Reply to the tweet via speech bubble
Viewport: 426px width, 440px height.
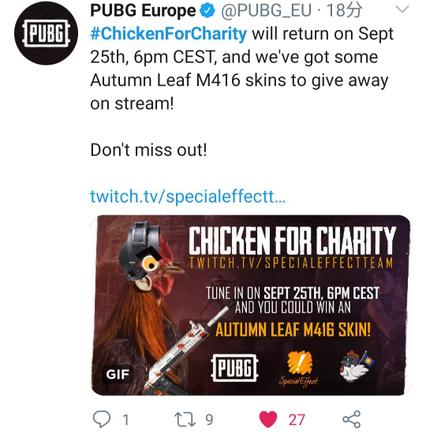101,419
